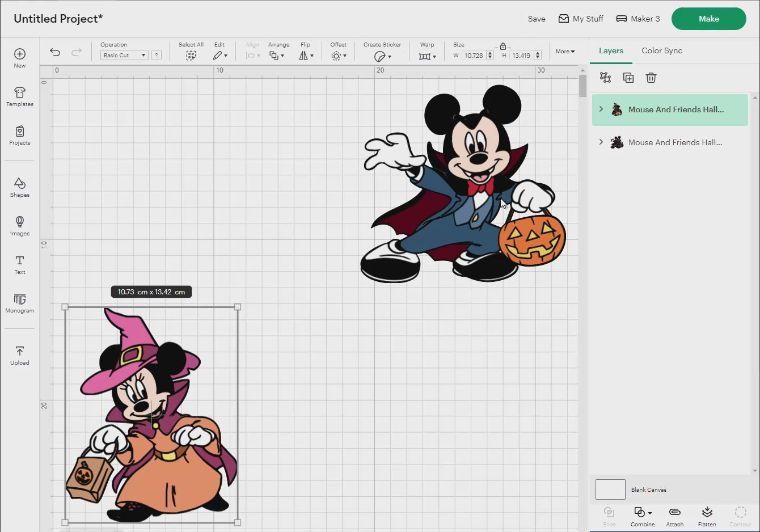This screenshot has height=532, width=760.
Task: Switch to the Layers tab
Action: point(611,50)
